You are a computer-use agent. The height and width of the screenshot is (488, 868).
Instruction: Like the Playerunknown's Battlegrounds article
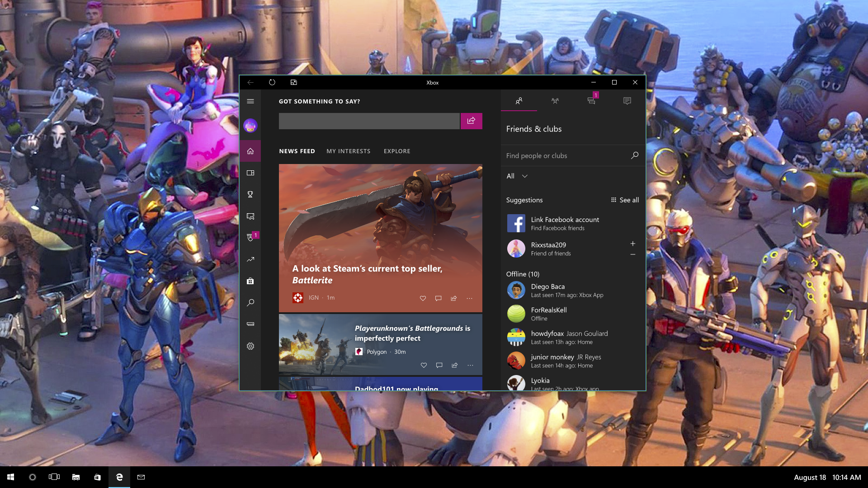(424, 365)
